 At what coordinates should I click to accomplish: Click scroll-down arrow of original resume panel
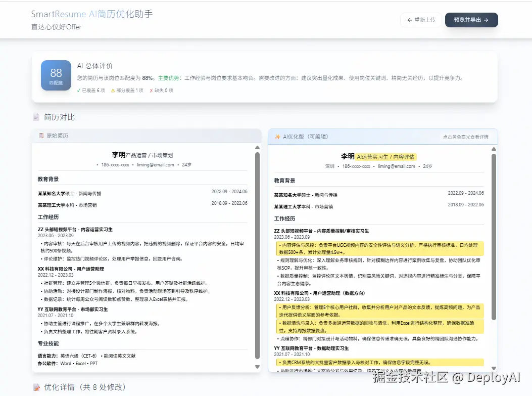(257, 367)
